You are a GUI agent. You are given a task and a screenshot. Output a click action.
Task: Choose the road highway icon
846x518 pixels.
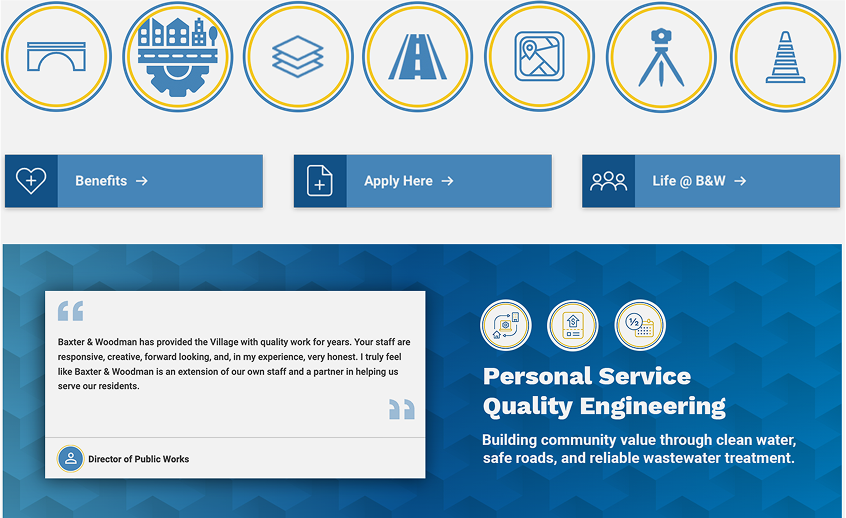(418, 57)
